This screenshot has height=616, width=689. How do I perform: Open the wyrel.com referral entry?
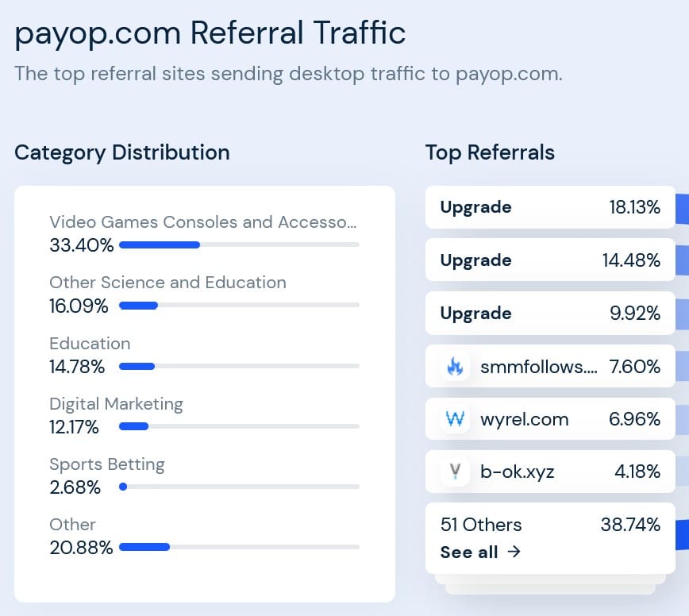[550, 418]
